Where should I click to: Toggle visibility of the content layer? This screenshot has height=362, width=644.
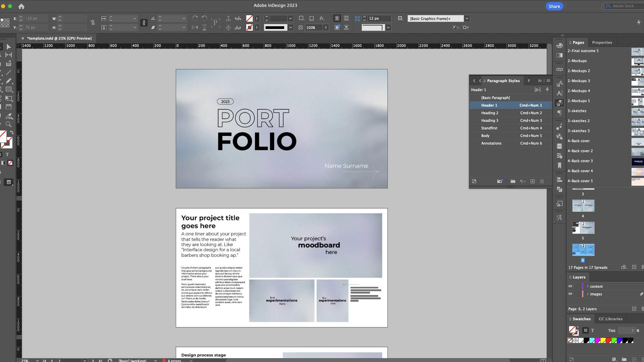(x=570, y=286)
